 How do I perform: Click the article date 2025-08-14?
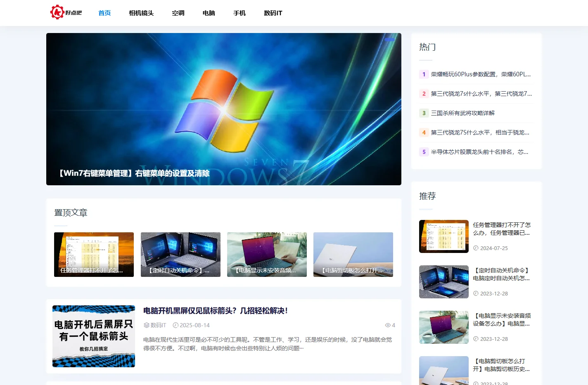click(194, 325)
